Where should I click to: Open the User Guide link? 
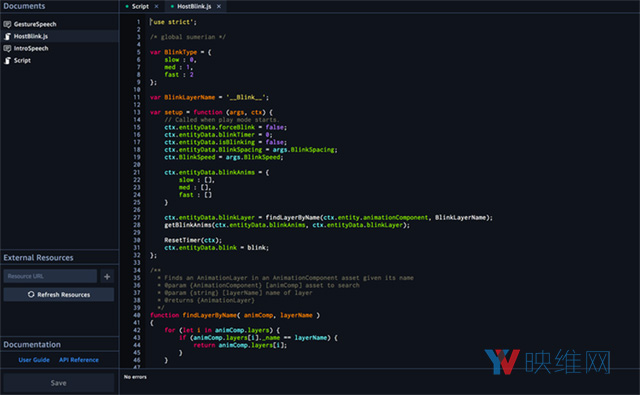click(x=34, y=360)
